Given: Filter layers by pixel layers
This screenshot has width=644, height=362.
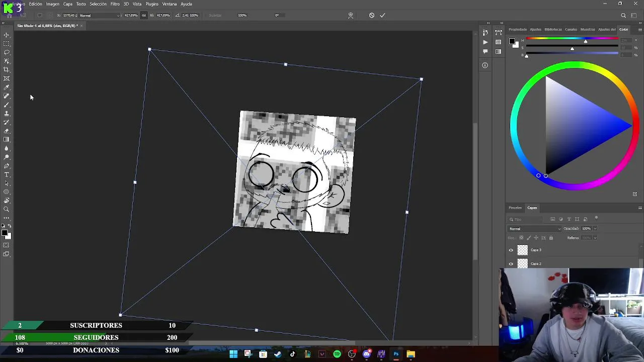Looking at the screenshot, I should coord(553,219).
